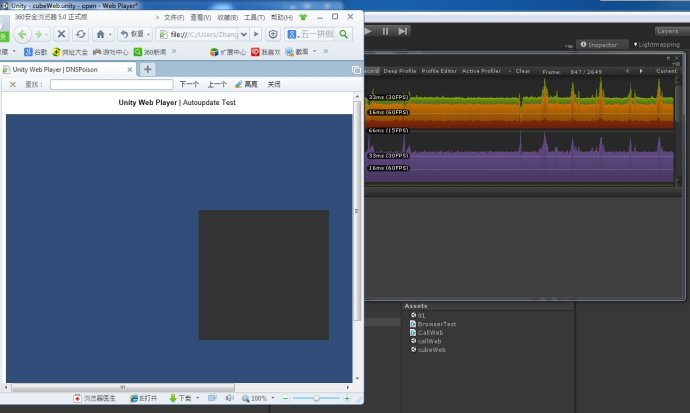Screen dimensions: 690x413
Task: Mute browser sound via speaker icon
Action: 229,398
